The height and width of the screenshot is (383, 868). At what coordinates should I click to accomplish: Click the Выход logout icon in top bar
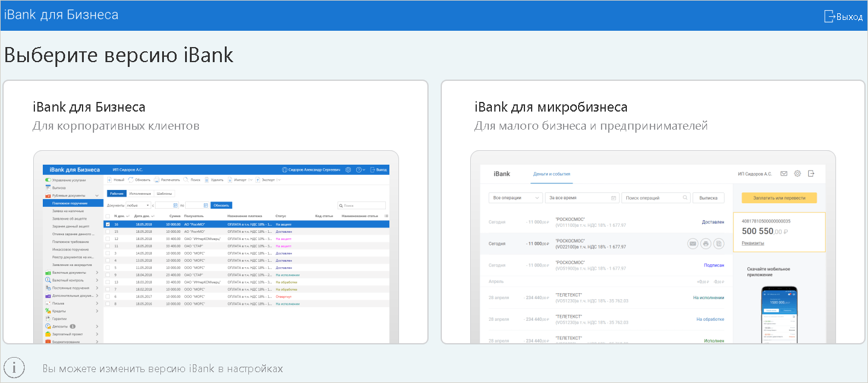click(x=829, y=16)
